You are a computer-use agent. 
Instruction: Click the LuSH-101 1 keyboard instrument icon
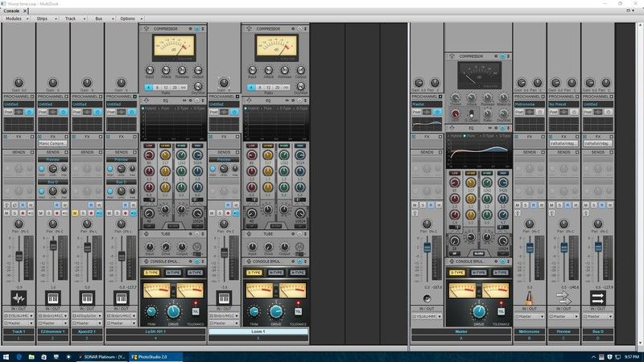122,298
